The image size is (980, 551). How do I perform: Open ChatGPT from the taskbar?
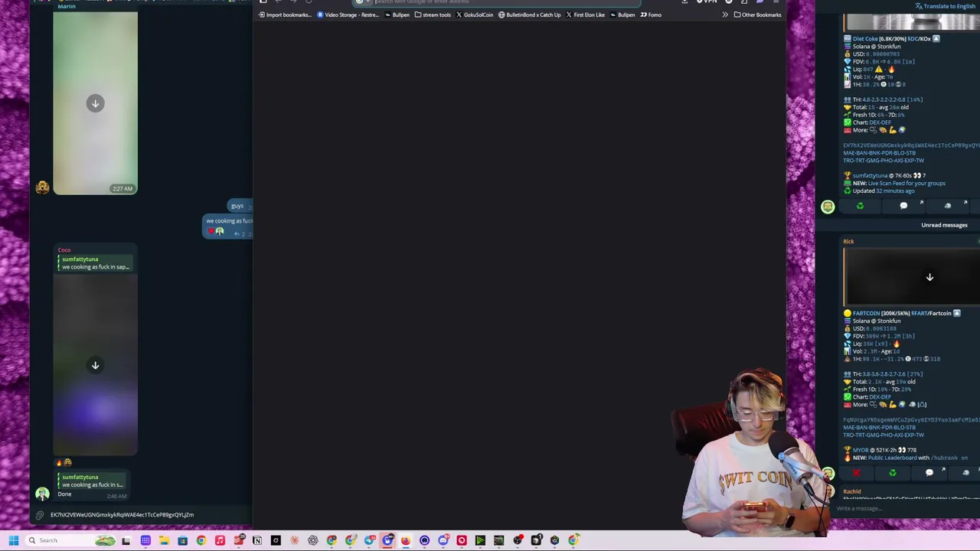click(313, 540)
